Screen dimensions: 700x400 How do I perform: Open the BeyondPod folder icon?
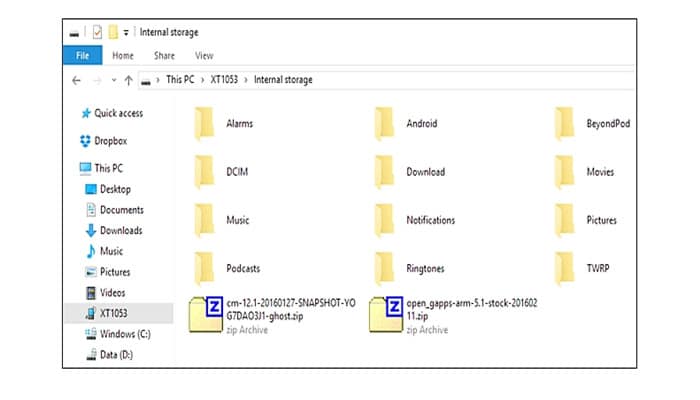565,124
